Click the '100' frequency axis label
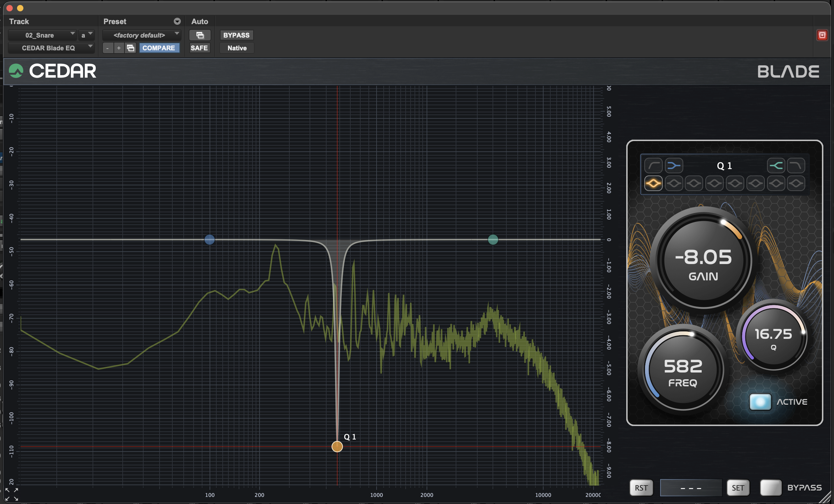Image resolution: width=834 pixels, height=504 pixels. click(210, 495)
